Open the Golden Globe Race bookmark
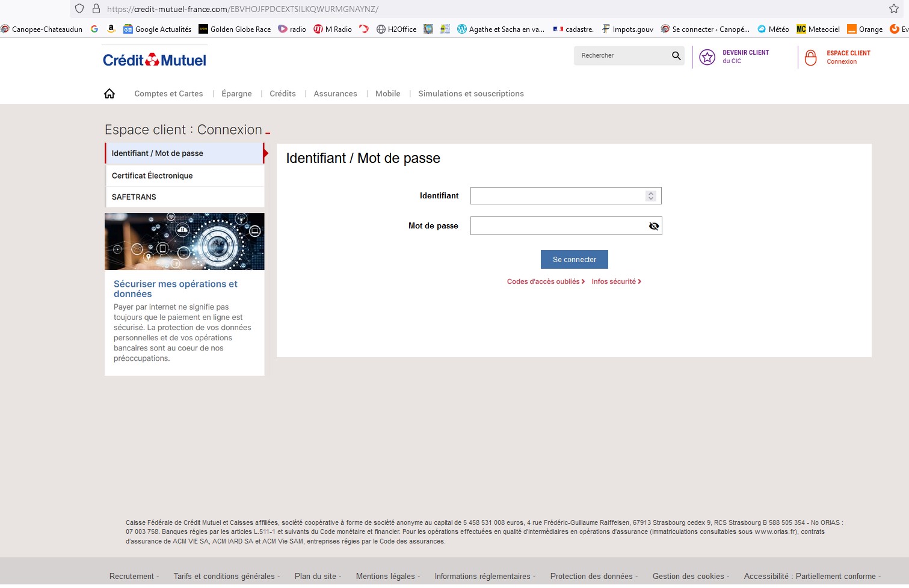The height and width of the screenshot is (588, 909). 235,29
